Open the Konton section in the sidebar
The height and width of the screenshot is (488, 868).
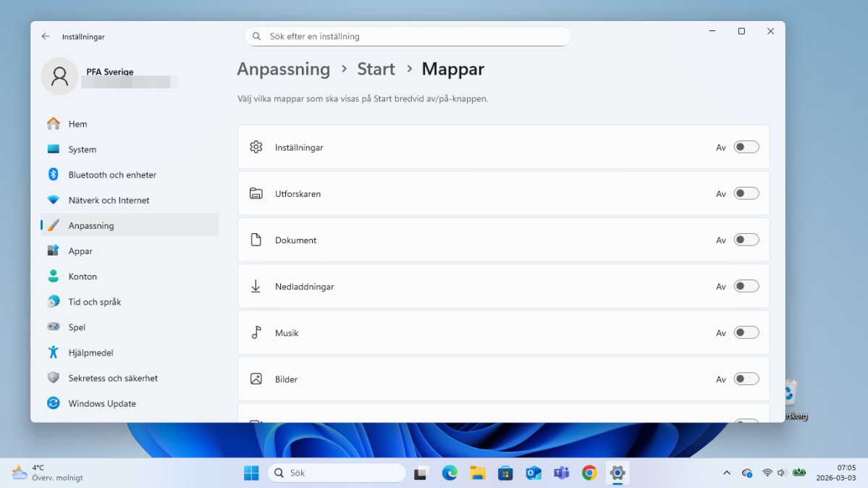pos(82,276)
